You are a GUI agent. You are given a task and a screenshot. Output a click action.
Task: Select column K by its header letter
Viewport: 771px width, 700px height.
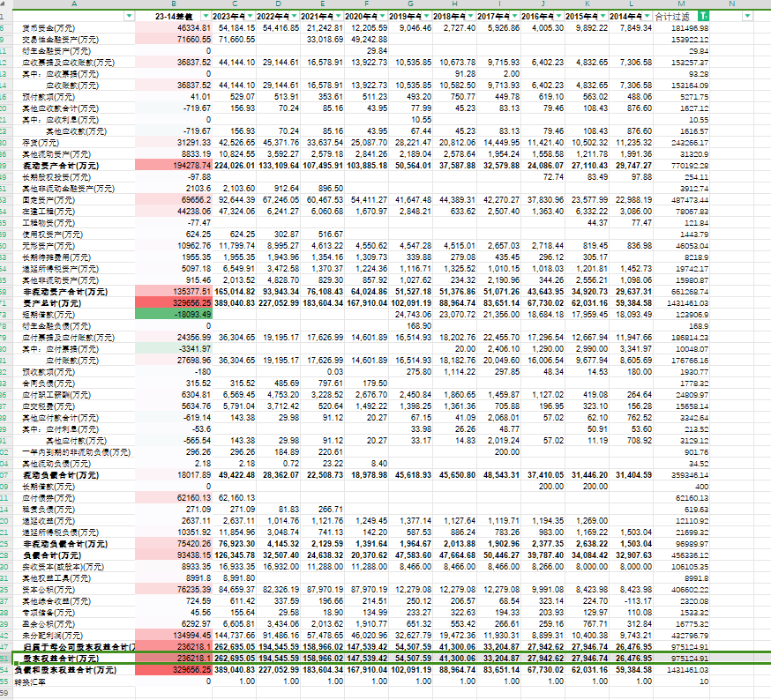[x=587, y=4]
